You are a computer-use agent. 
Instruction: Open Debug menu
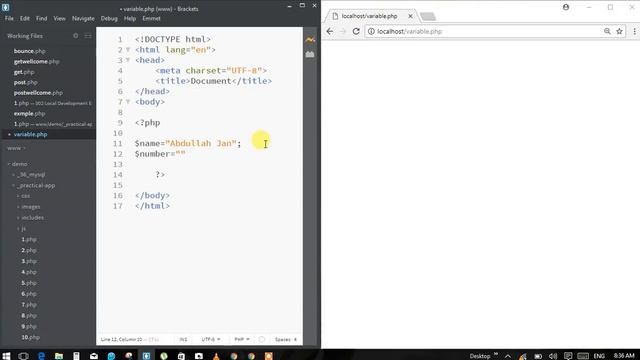(109, 18)
